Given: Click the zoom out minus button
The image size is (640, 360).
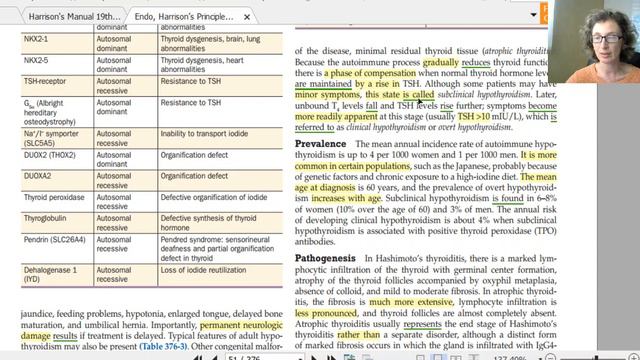Looking at the screenshot, I should point(551,358).
